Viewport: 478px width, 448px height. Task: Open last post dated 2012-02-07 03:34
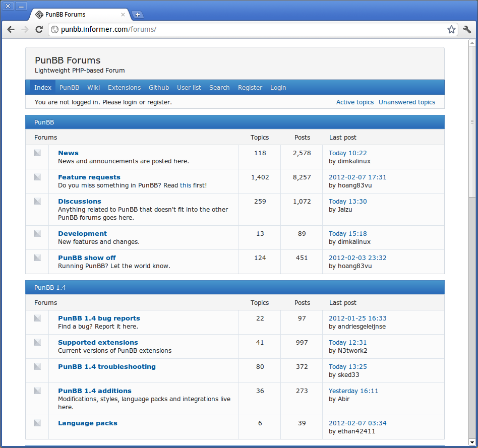coord(357,423)
